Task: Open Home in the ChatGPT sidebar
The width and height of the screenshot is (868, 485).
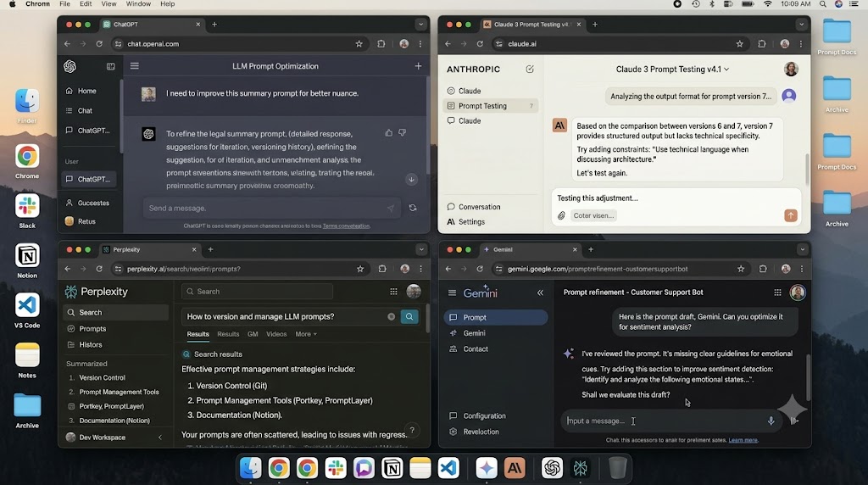Action: [87, 91]
